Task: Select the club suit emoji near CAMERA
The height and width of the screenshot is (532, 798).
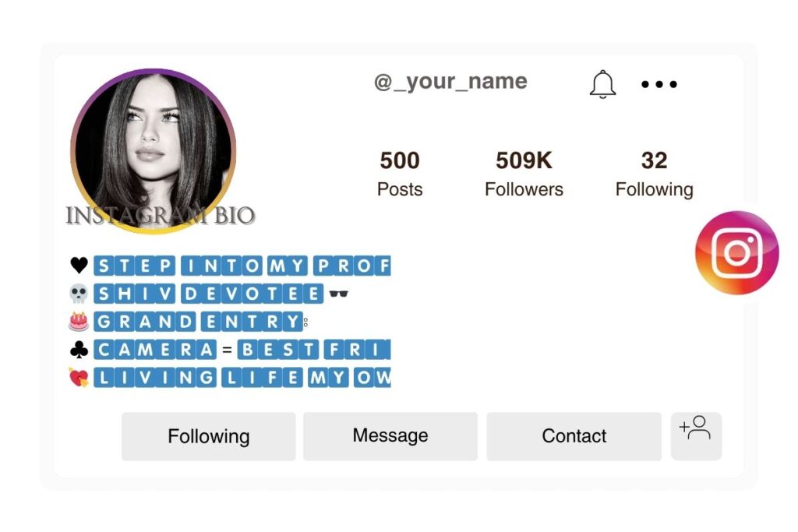Action: click(x=79, y=349)
